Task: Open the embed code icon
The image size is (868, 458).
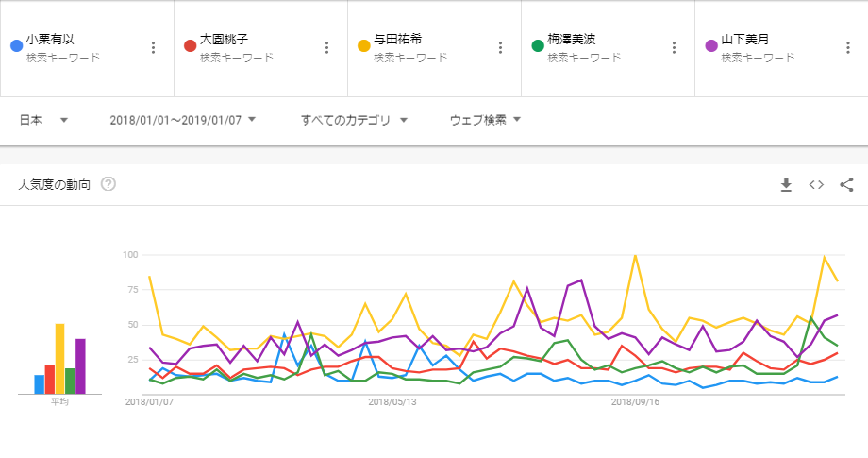Action: [817, 184]
